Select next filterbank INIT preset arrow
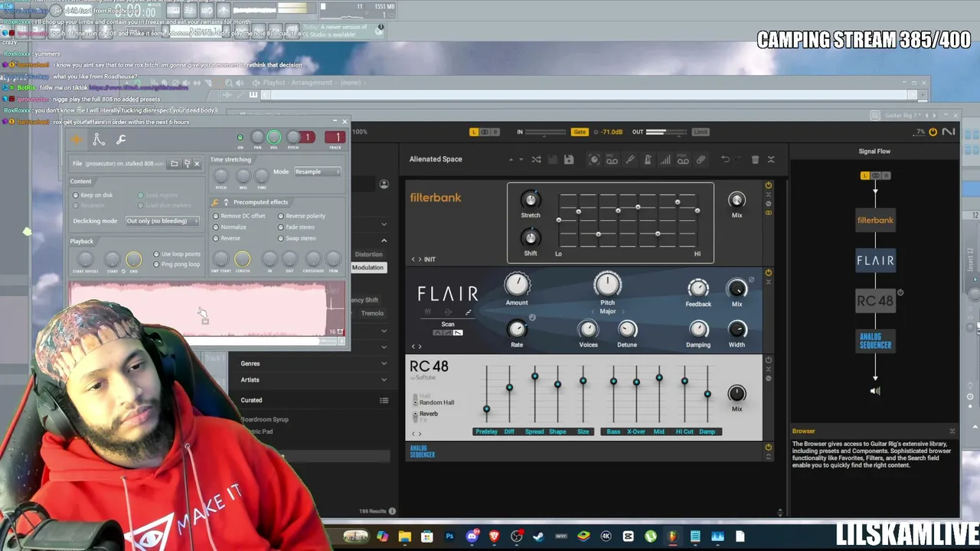 (420, 259)
